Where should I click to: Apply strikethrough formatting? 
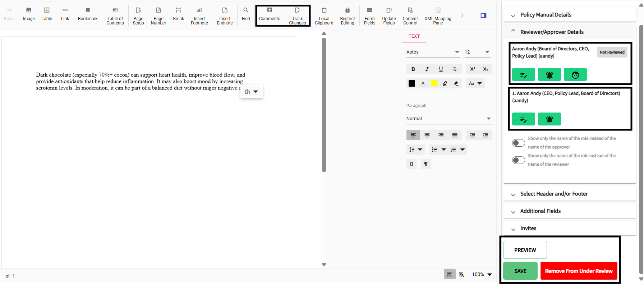(455, 69)
